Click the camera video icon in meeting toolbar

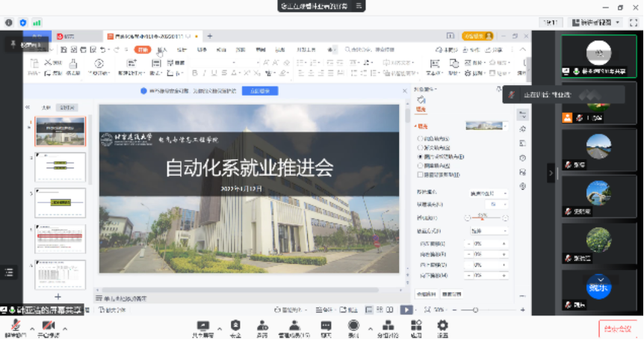[x=49, y=326]
